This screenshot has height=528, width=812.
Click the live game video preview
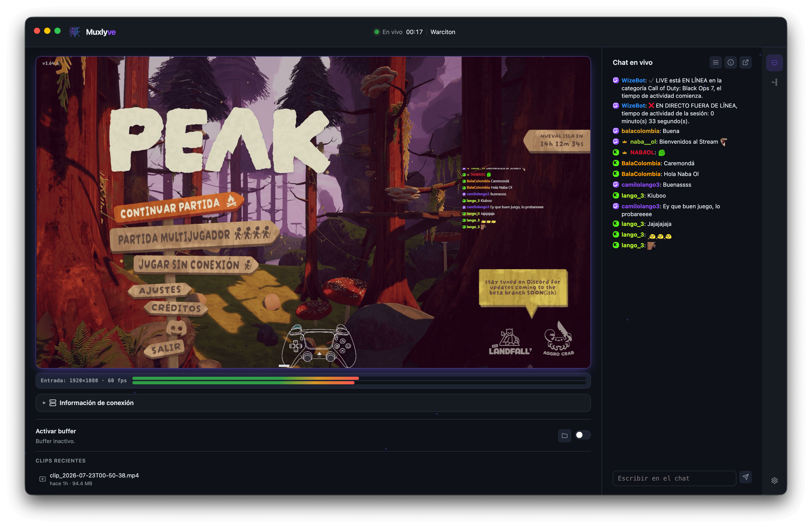(313, 212)
